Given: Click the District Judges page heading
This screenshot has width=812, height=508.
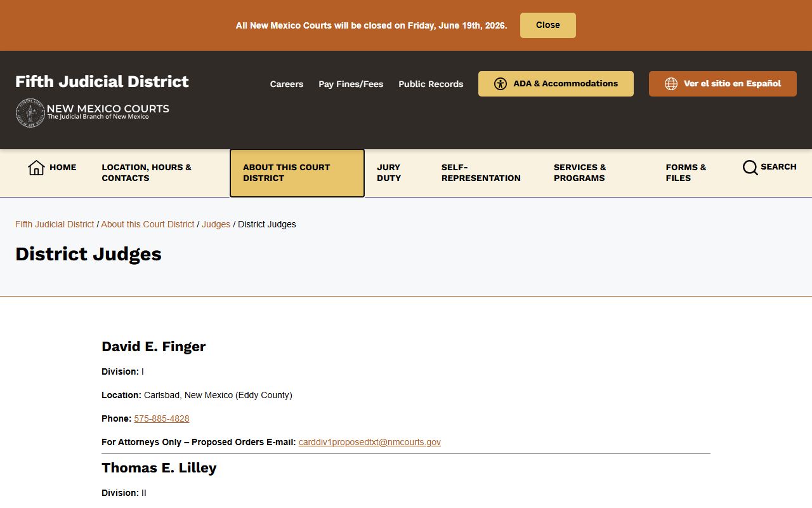Looking at the screenshot, I should coord(88,254).
